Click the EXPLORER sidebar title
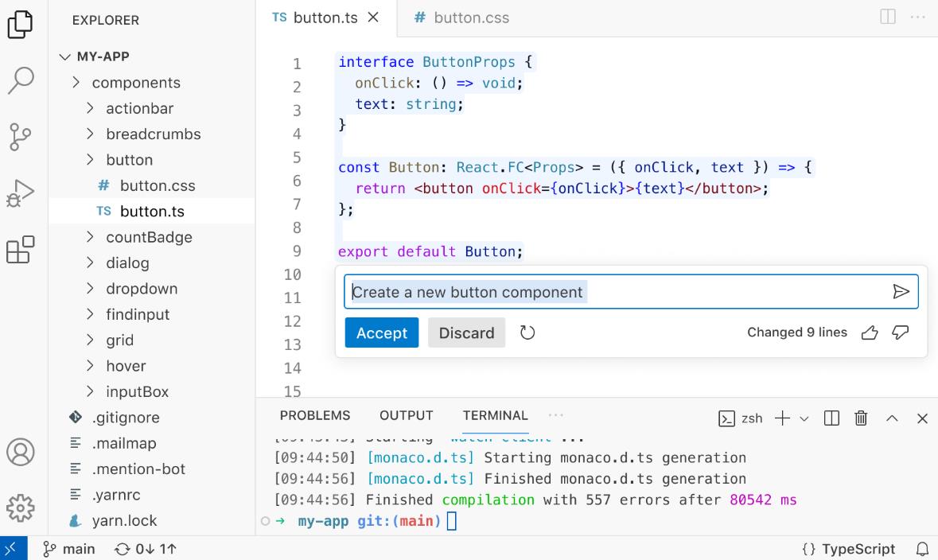Image resolution: width=938 pixels, height=560 pixels. 105,21
